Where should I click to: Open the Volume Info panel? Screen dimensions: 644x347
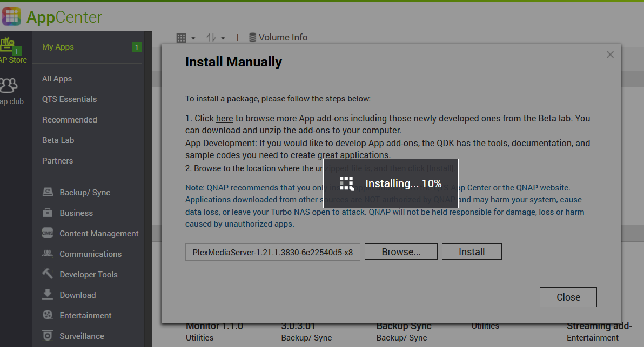point(278,37)
